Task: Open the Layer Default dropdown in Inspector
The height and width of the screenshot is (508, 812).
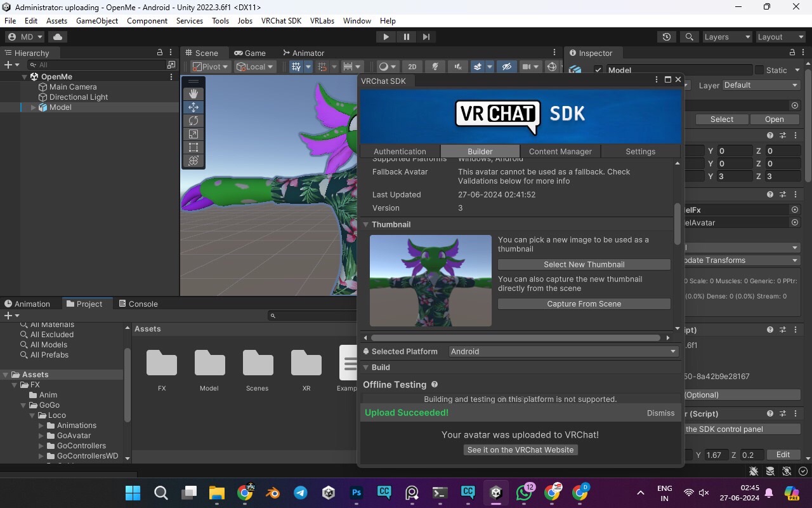Action: tap(761, 85)
